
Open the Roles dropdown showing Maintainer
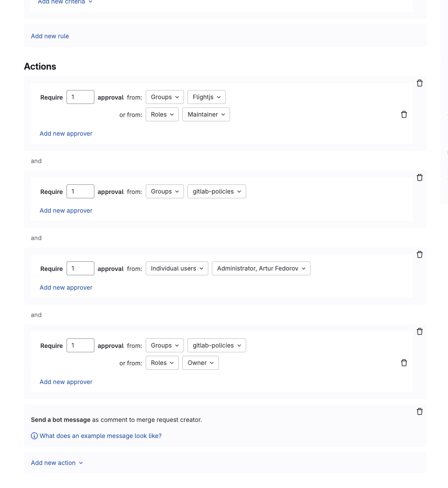pos(162,114)
